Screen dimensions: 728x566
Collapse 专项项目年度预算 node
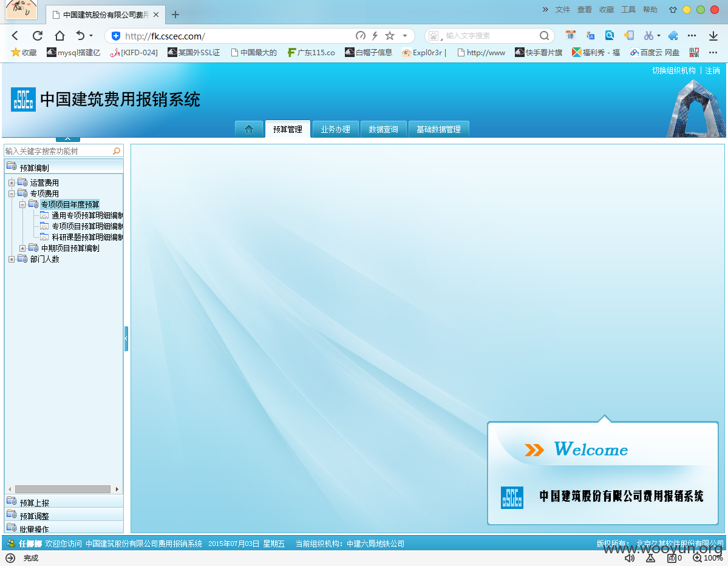(x=22, y=204)
